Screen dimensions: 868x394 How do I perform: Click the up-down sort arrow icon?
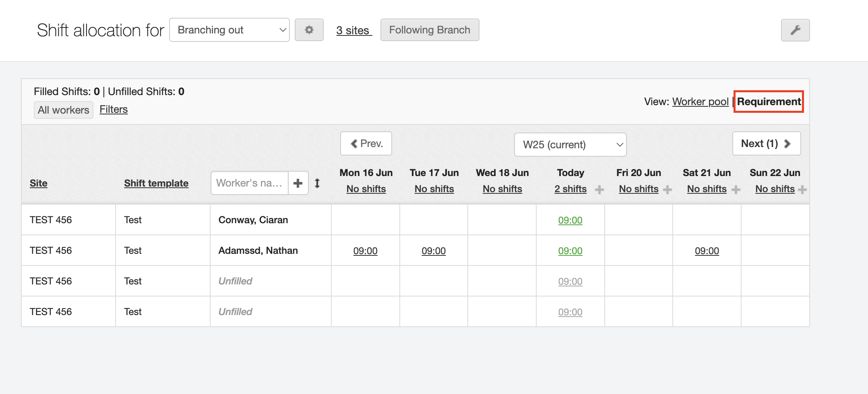[x=317, y=183]
